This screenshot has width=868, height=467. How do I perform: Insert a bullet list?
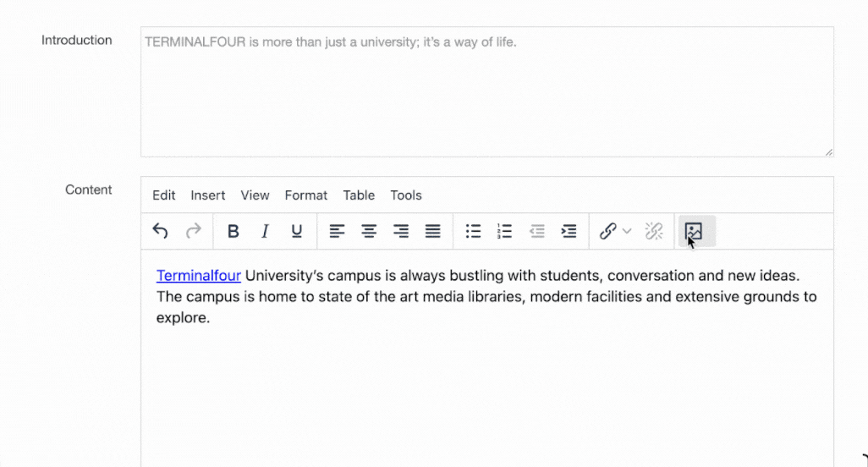point(473,231)
